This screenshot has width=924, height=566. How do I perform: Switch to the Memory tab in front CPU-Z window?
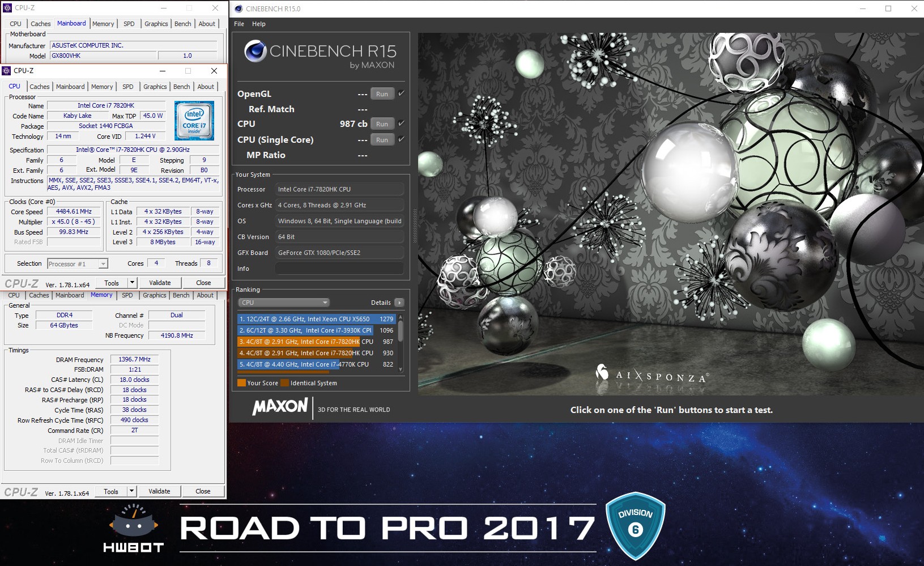[102, 87]
